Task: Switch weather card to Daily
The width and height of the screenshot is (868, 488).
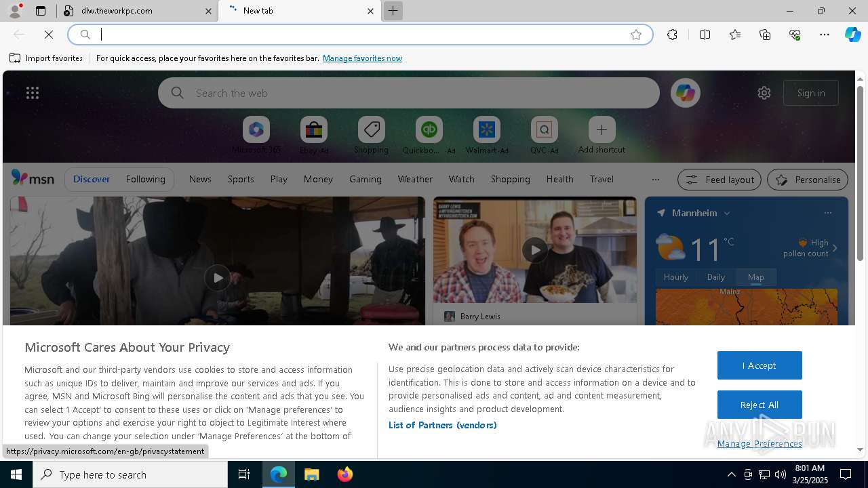Action: (x=716, y=277)
